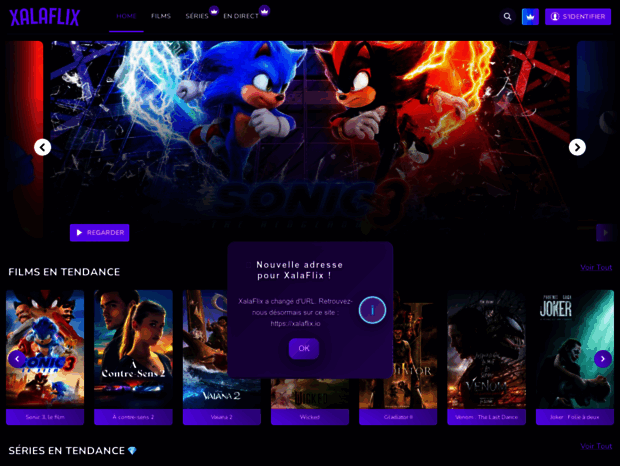This screenshot has height=466, width=620.
Task: Click the 'Gladiator II' title label
Action: (x=398, y=417)
